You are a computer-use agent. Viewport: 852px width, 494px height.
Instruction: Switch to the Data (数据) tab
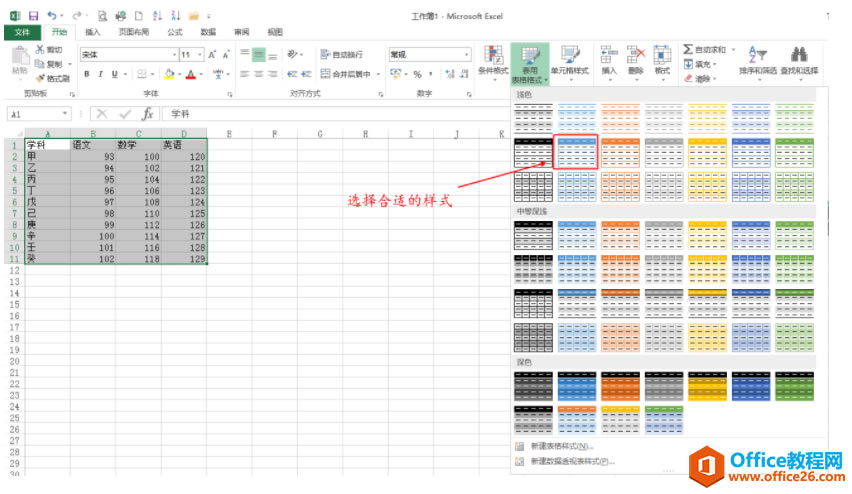[208, 32]
